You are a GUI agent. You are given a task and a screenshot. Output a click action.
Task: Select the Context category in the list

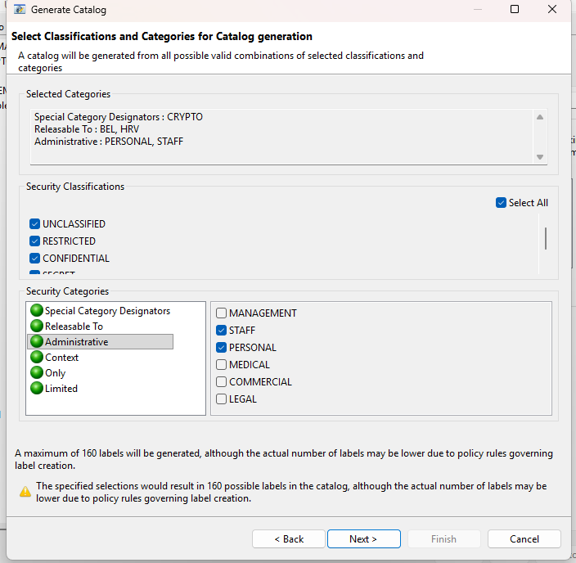[61, 357]
